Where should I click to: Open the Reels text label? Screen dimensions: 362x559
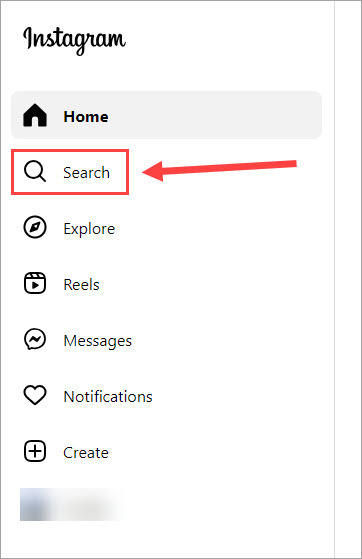pyautogui.click(x=81, y=284)
